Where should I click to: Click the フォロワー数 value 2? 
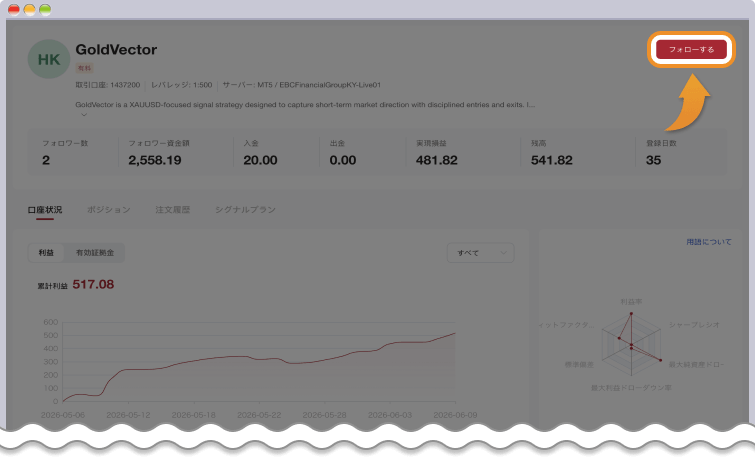point(46,160)
